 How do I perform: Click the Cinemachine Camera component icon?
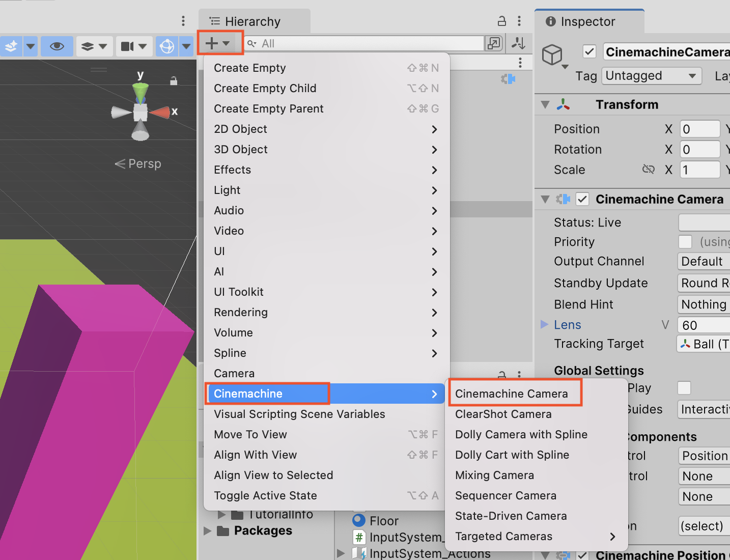coord(564,199)
